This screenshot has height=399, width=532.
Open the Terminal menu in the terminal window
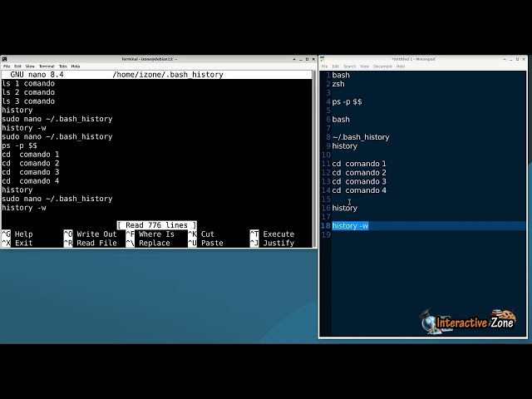pyautogui.click(x=47, y=66)
